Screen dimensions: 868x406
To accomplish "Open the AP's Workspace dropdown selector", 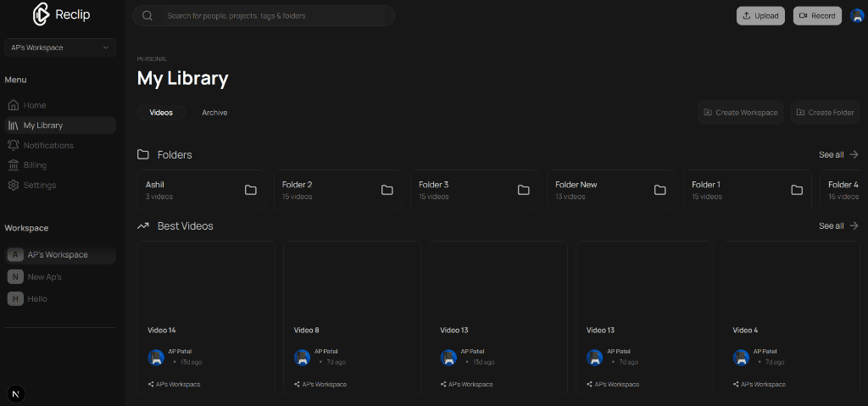I will 60,47.
